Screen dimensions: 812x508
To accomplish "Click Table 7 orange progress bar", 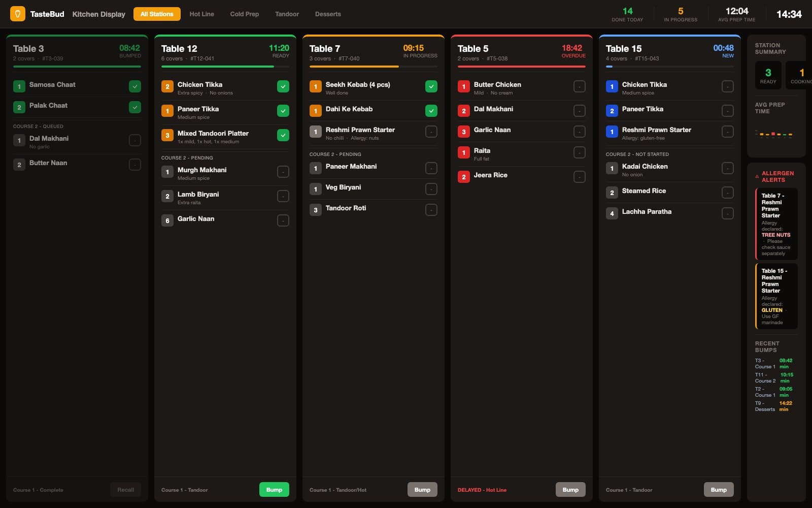I will point(374,67).
